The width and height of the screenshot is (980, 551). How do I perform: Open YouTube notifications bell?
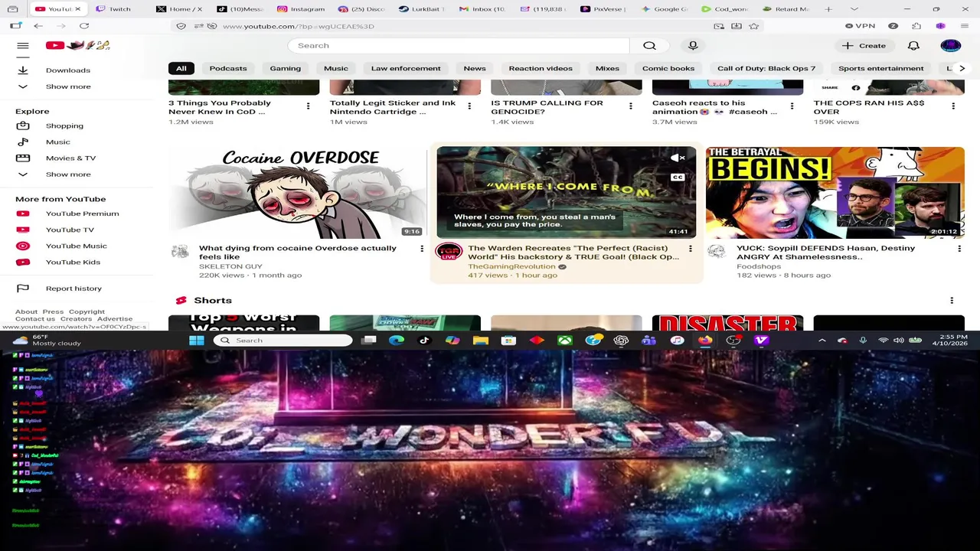point(913,46)
